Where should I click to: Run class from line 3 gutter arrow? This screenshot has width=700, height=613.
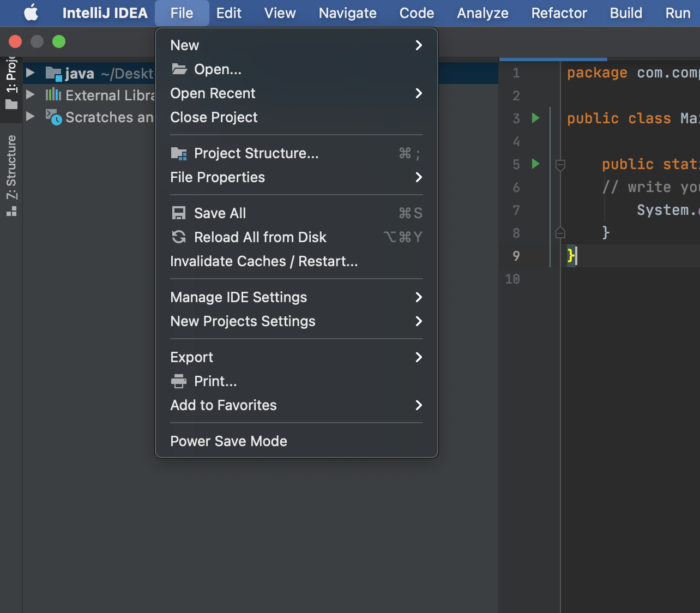[x=535, y=118]
